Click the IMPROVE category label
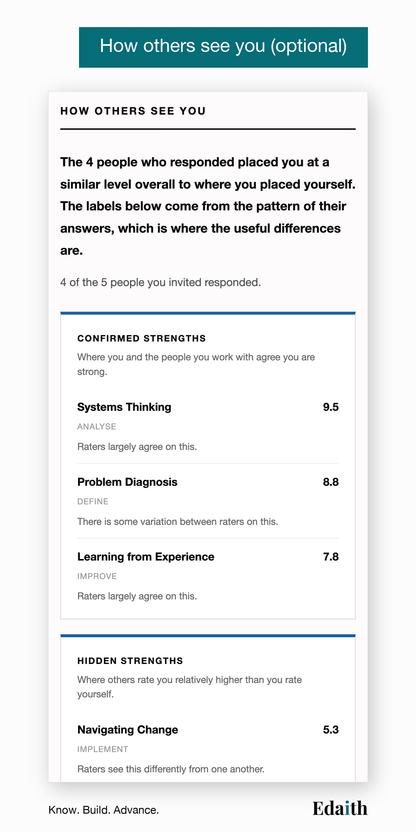416x832 pixels. [97, 576]
